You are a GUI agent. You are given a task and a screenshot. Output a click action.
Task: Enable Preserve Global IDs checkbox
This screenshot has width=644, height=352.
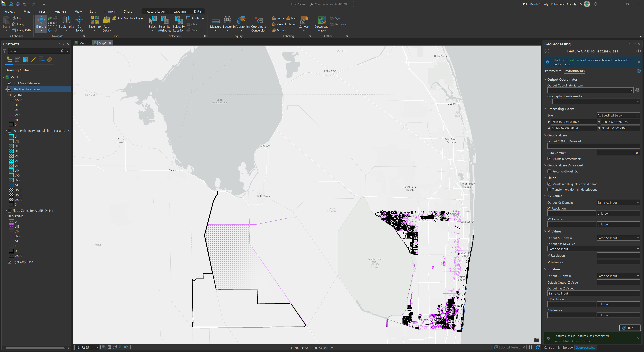coord(549,171)
